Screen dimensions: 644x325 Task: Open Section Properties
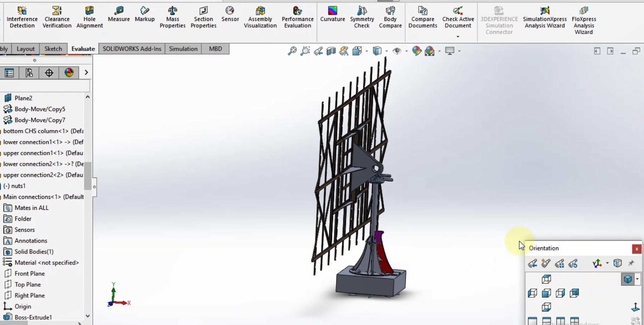tap(203, 17)
